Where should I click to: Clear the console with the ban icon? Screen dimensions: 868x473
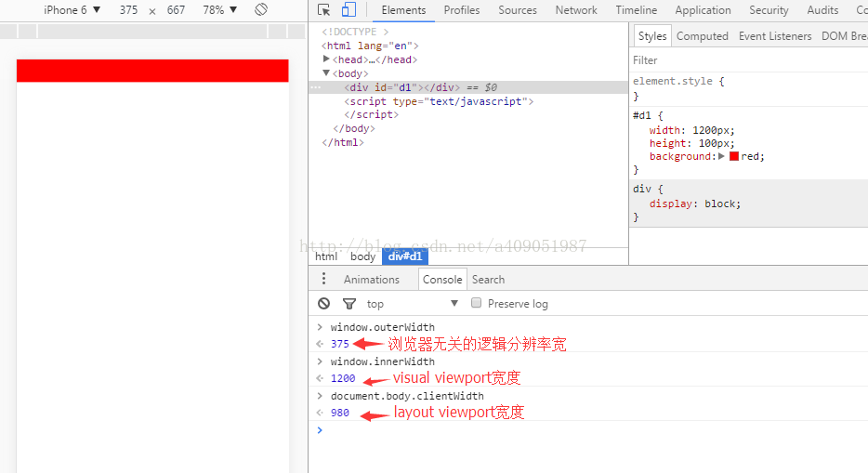pos(323,303)
